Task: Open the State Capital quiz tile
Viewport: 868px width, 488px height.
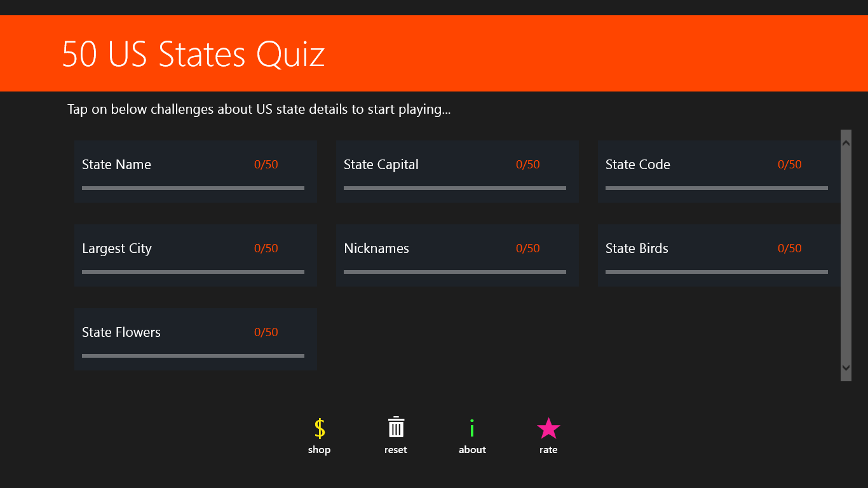Action: [457, 172]
